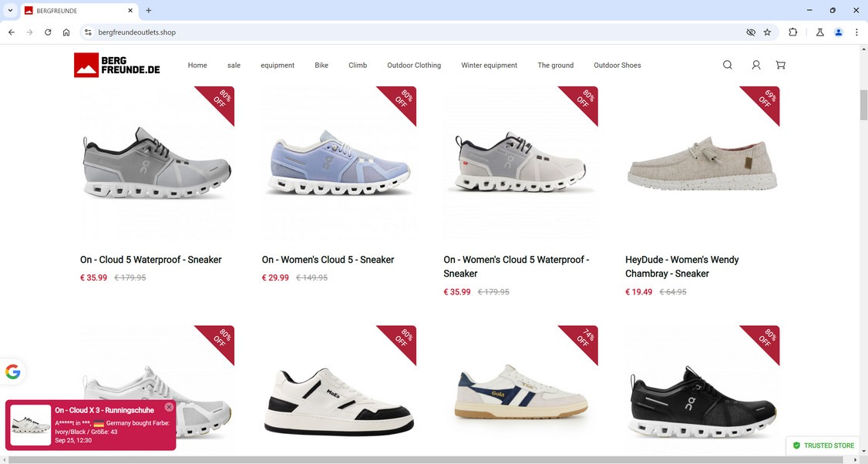Open On - Women's Cloud 5 - Sneaker link

coord(328,260)
